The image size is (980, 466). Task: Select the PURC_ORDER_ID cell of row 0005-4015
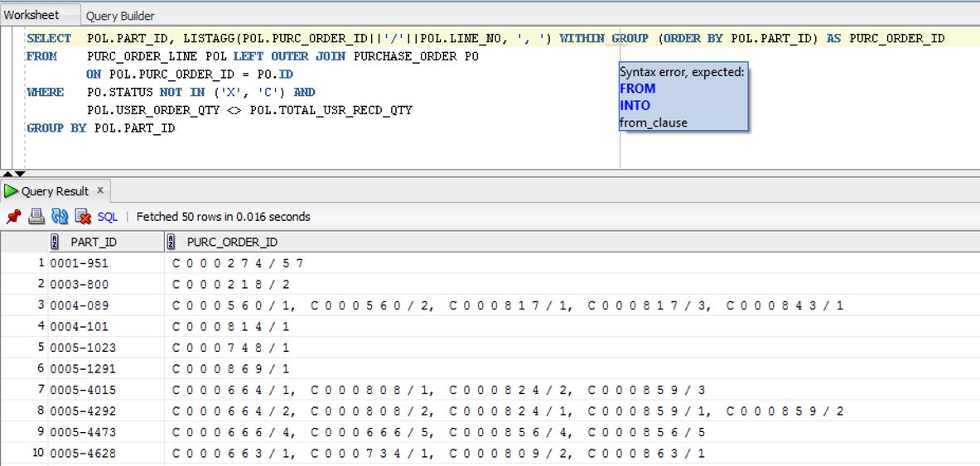pyautogui.click(x=572, y=391)
